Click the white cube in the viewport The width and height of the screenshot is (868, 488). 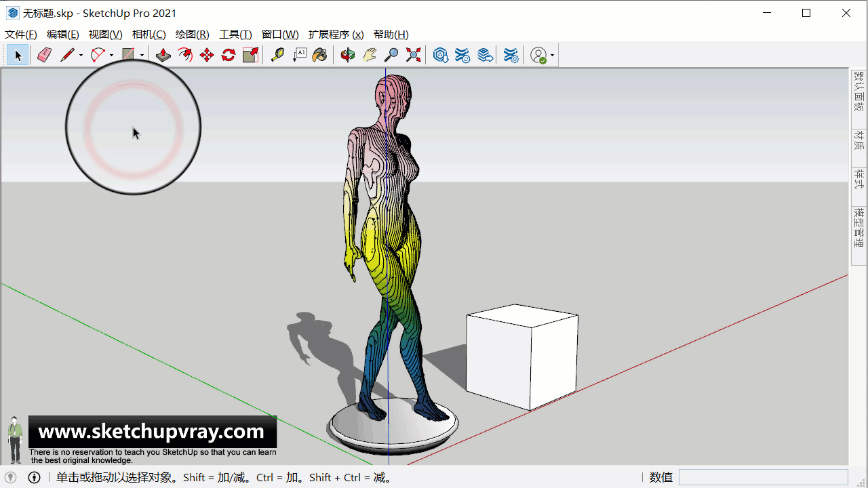(521, 357)
